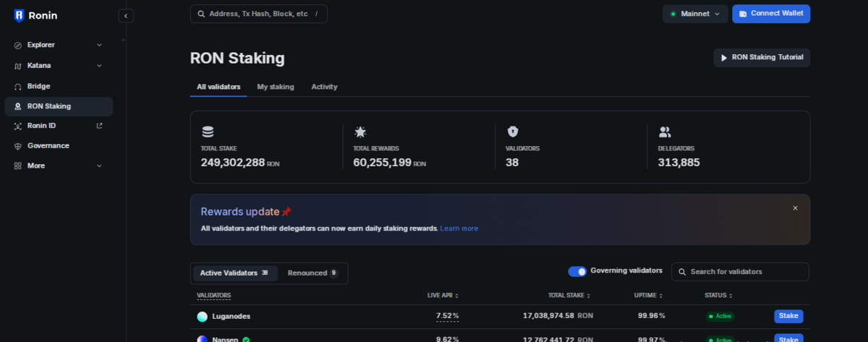The width and height of the screenshot is (868, 342).
Task: Click the total stake value 249,302,288
Action: pyautogui.click(x=233, y=163)
